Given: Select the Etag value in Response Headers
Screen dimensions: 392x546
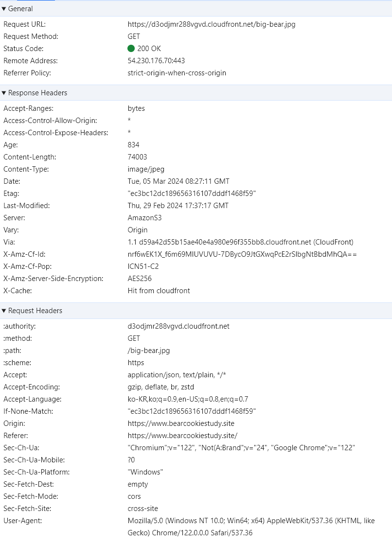Looking at the screenshot, I should pos(192,194).
